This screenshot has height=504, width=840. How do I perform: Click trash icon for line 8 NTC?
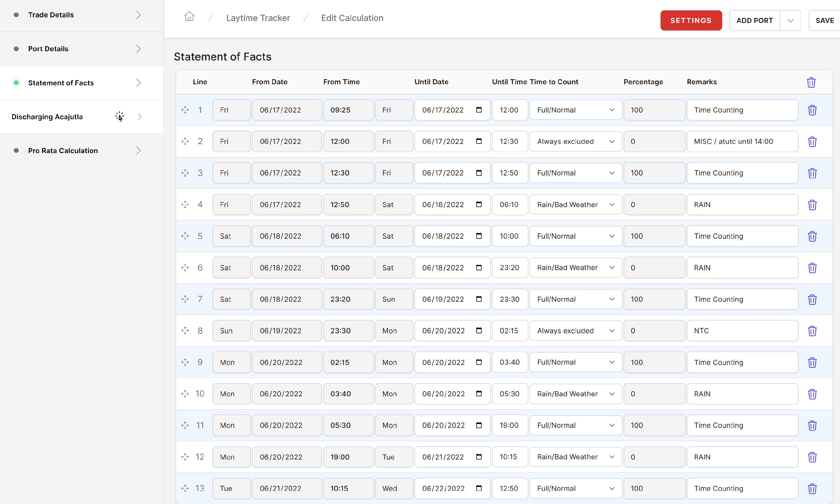coord(812,331)
